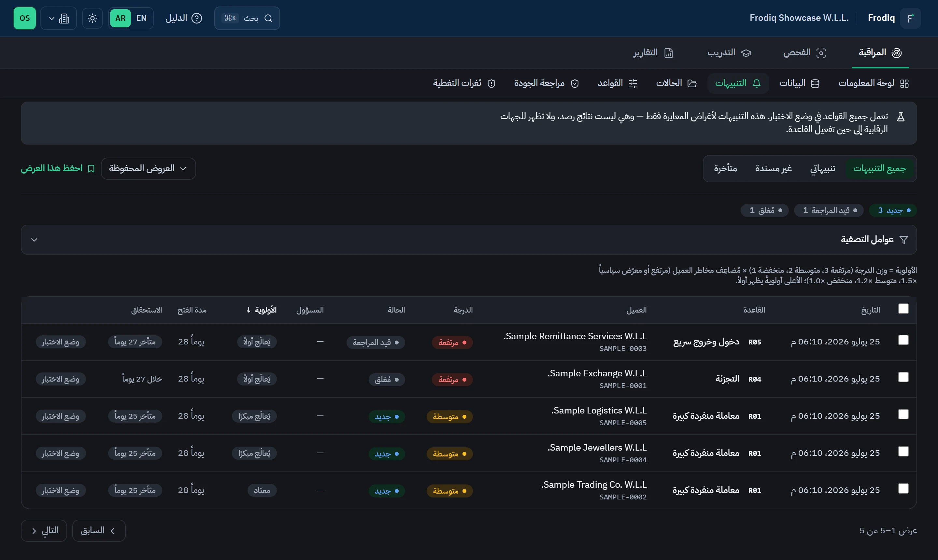The image size is (938, 560).
Task: Open Sample Exchange W.L.L. alert
Action: pos(597,373)
